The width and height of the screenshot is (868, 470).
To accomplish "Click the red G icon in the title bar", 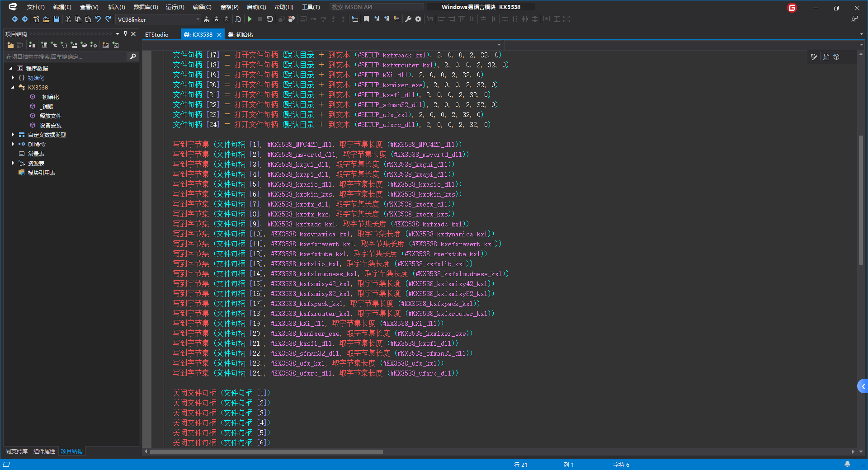I will tap(792, 8).
